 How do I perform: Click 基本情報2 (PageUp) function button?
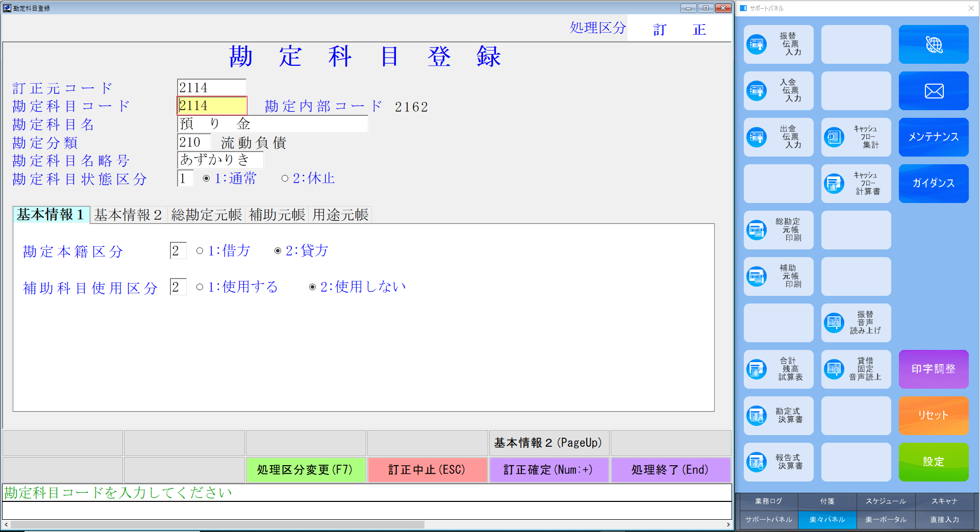[549, 443]
